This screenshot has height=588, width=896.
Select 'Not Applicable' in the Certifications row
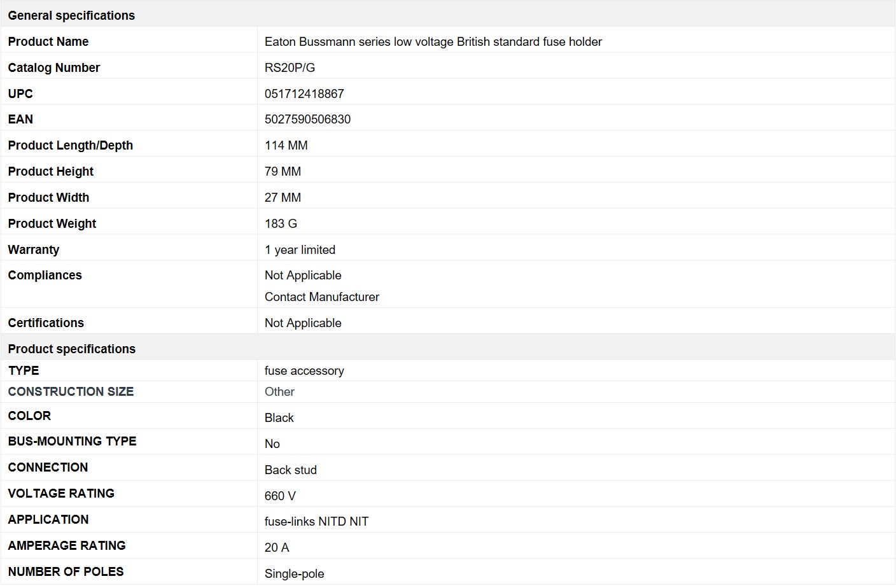click(x=304, y=323)
